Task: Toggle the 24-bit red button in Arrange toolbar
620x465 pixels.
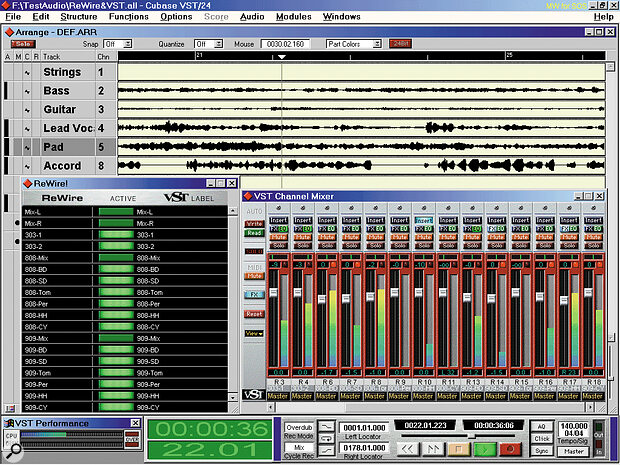Action: (x=400, y=43)
